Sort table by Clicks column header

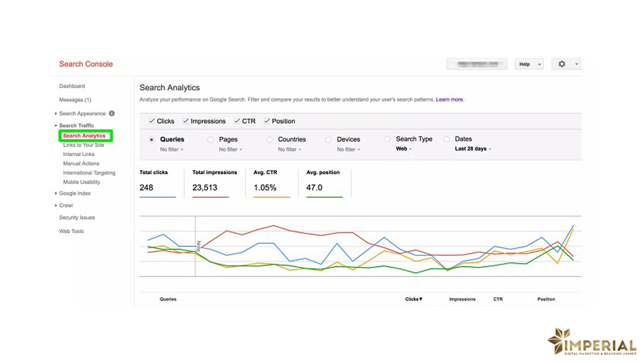point(413,299)
